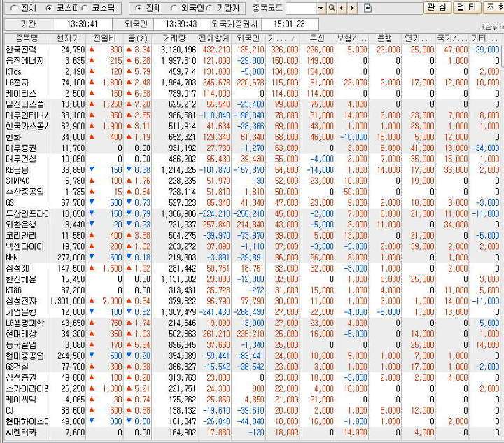Click the document list icon
This screenshot has width=504, height=443.
tap(368, 8)
